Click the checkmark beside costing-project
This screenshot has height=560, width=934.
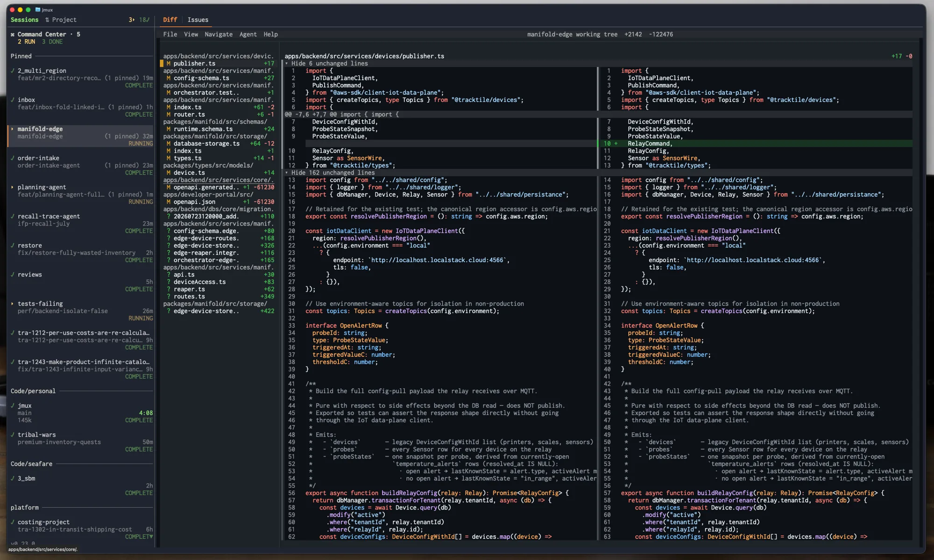click(x=13, y=522)
